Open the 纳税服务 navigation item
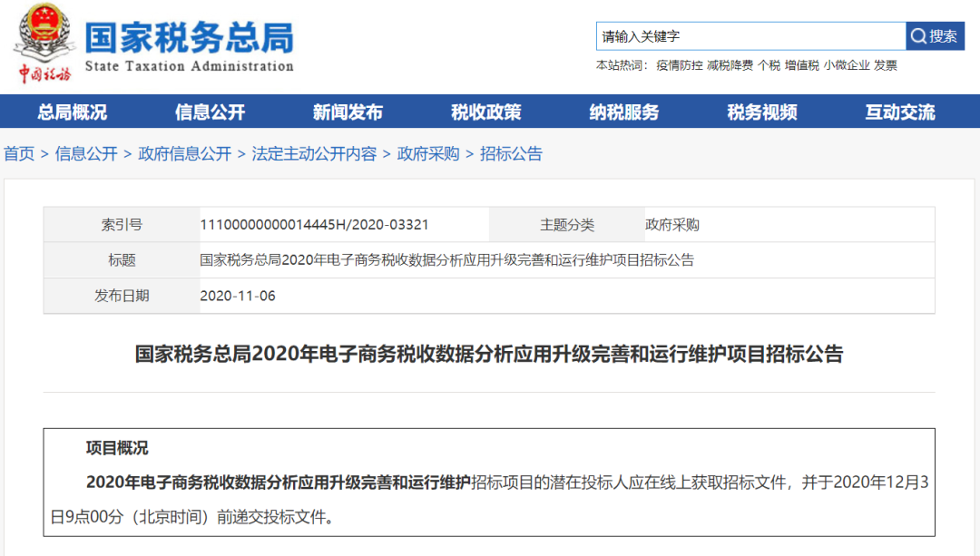The image size is (980, 556). point(624,112)
